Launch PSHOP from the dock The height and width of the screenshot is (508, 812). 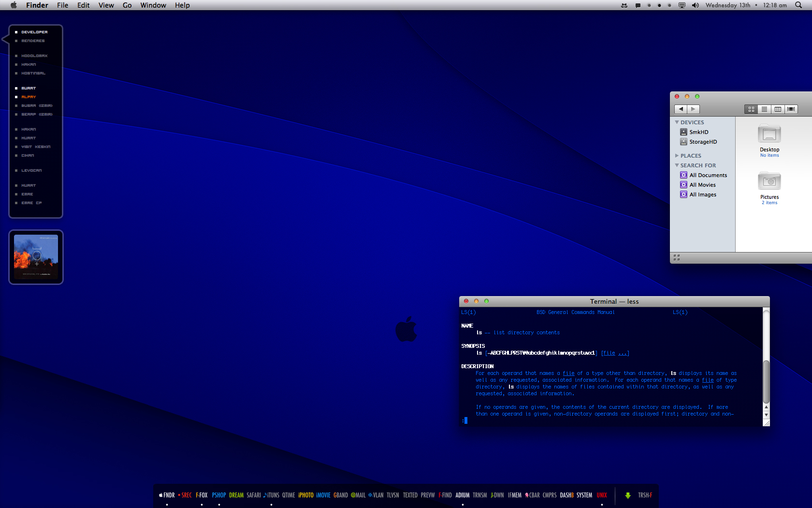[219, 495]
